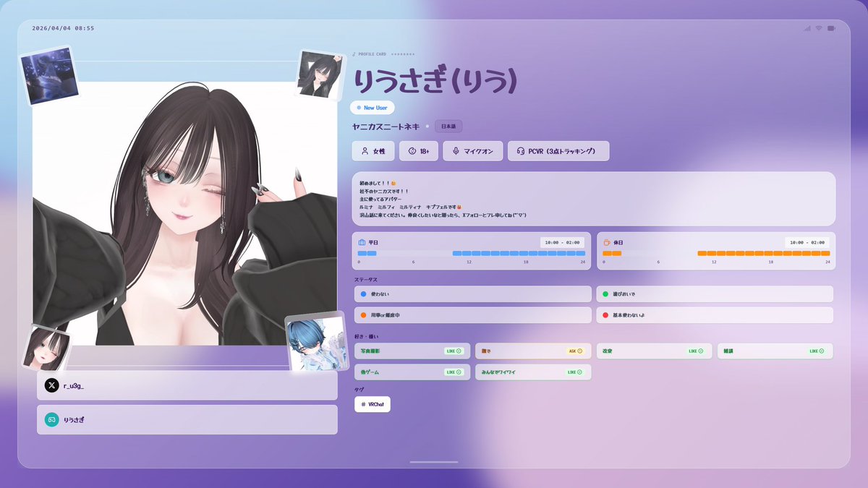Click the Wi-Fi icon in the top bar
Image resolution: width=868 pixels, height=488 pixels.
click(819, 28)
